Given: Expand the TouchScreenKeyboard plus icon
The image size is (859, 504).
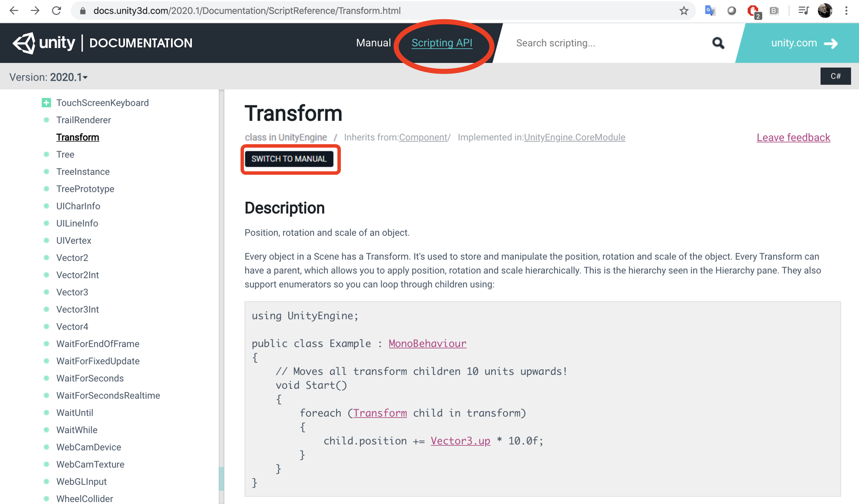Looking at the screenshot, I should tap(46, 103).
